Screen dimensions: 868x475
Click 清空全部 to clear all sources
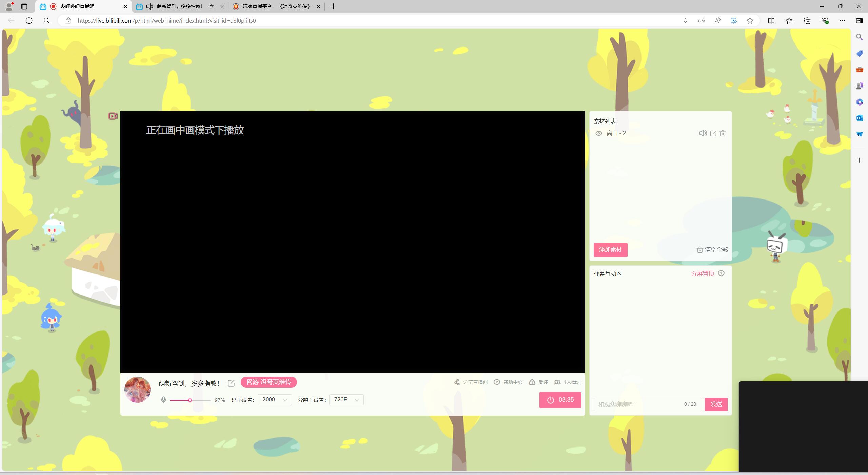[x=712, y=250]
